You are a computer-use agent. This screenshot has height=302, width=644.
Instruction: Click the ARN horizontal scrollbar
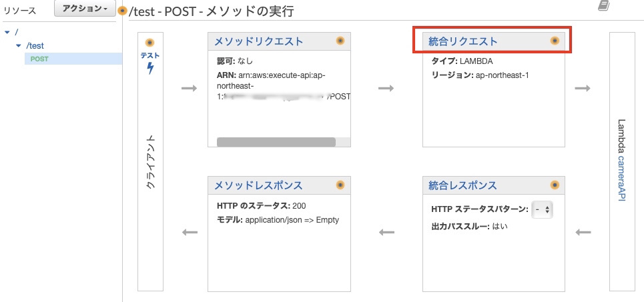click(276, 142)
